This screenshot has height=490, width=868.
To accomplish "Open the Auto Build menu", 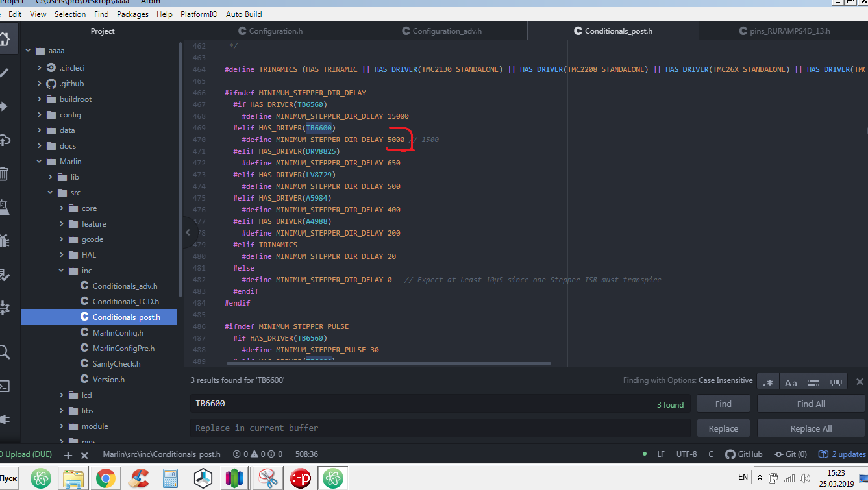I will pyautogui.click(x=244, y=14).
